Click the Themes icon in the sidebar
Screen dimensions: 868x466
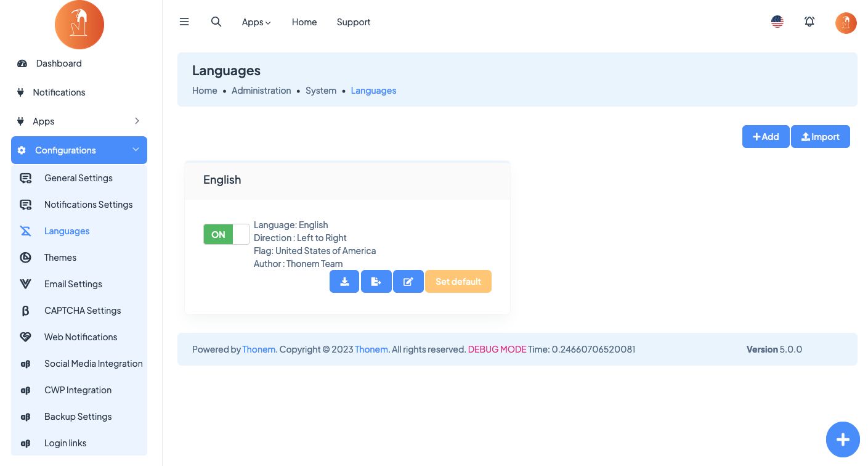coord(25,258)
